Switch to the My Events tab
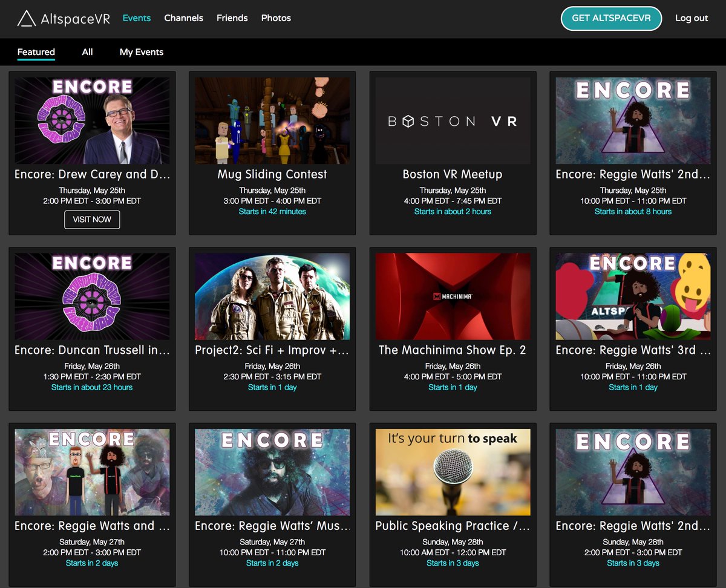 tap(142, 52)
